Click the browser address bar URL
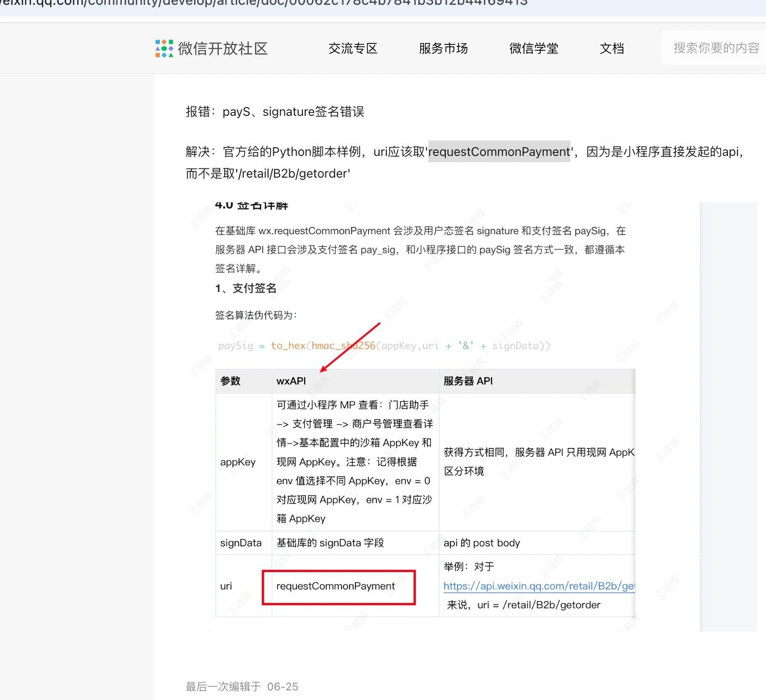This screenshot has width=766, height=700. pos(264,3)
